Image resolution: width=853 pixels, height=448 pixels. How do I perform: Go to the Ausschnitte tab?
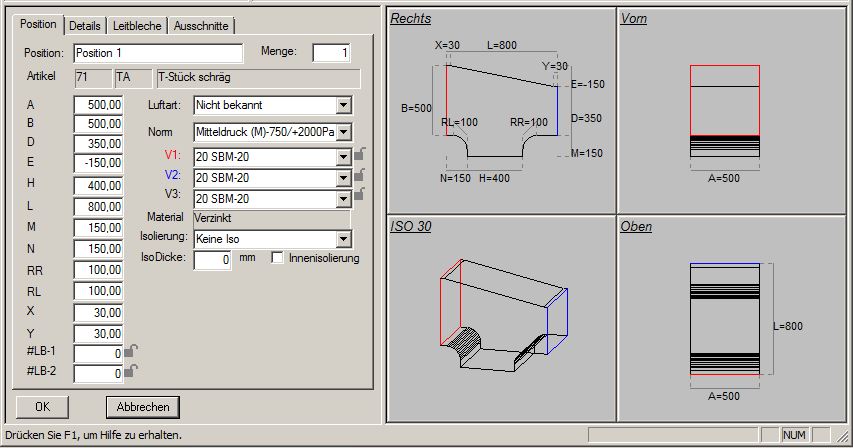tap(200, 26)
